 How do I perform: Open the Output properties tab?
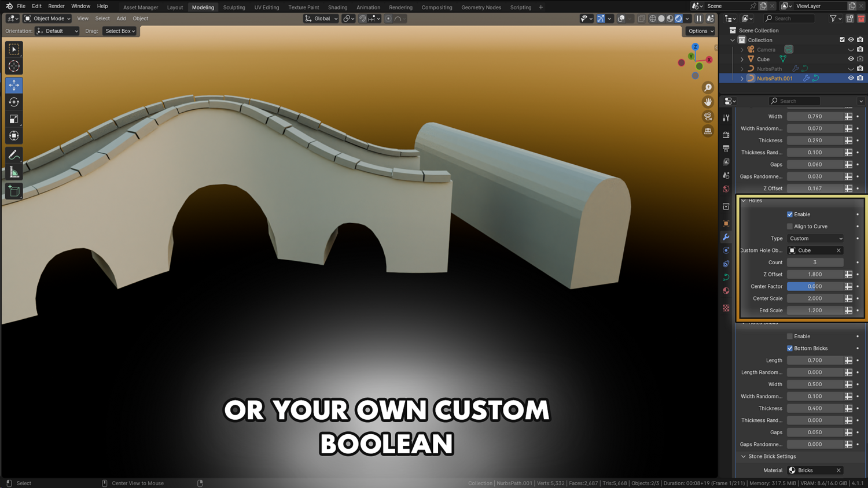coord(726,149)
